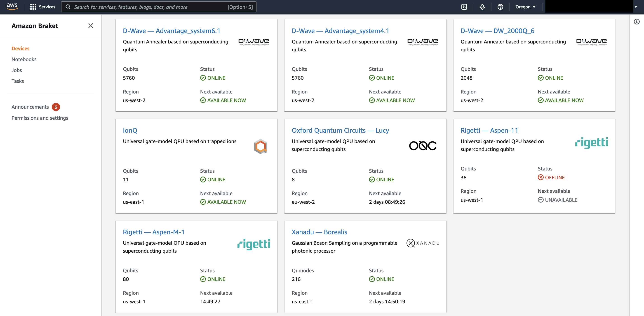Click Permissions and settings link
644x316 pixels.
40,118
